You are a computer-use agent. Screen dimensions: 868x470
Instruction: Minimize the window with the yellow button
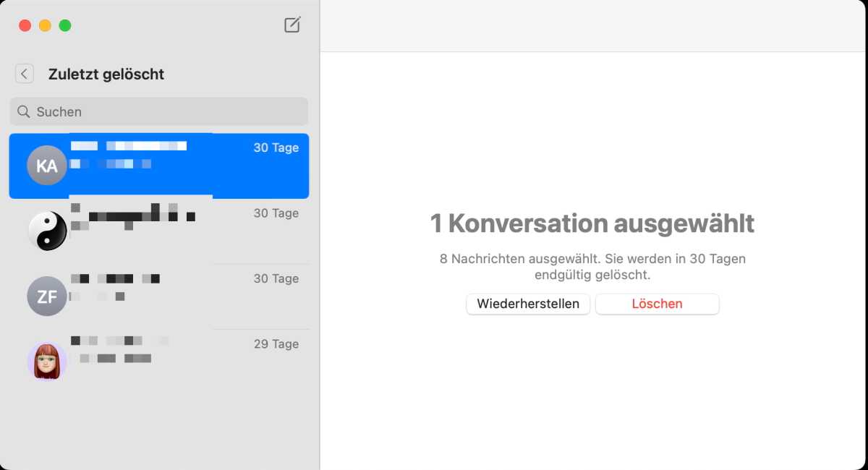point(45,25)
